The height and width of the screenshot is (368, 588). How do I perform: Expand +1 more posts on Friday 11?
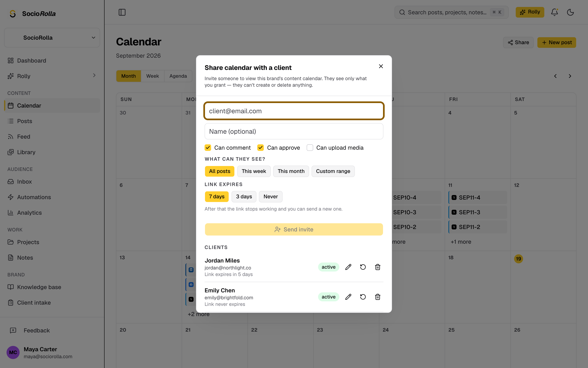coord(461,242)
